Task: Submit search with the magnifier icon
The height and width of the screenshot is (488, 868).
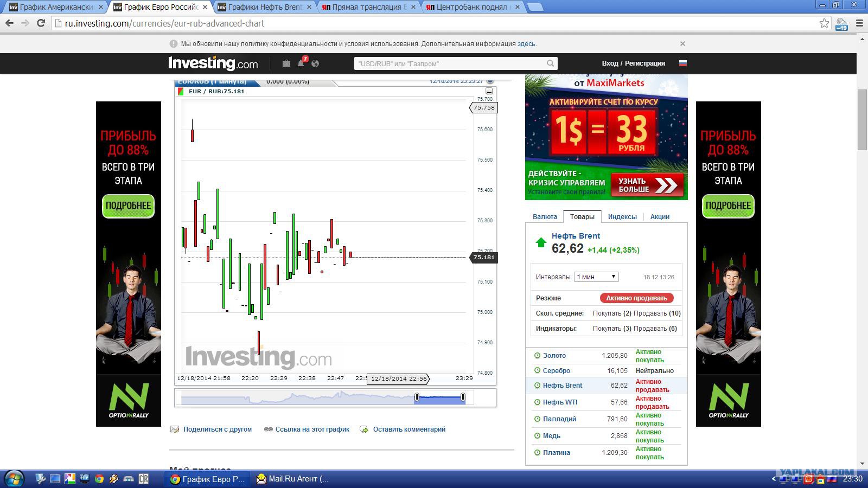Action: point(550,63)
